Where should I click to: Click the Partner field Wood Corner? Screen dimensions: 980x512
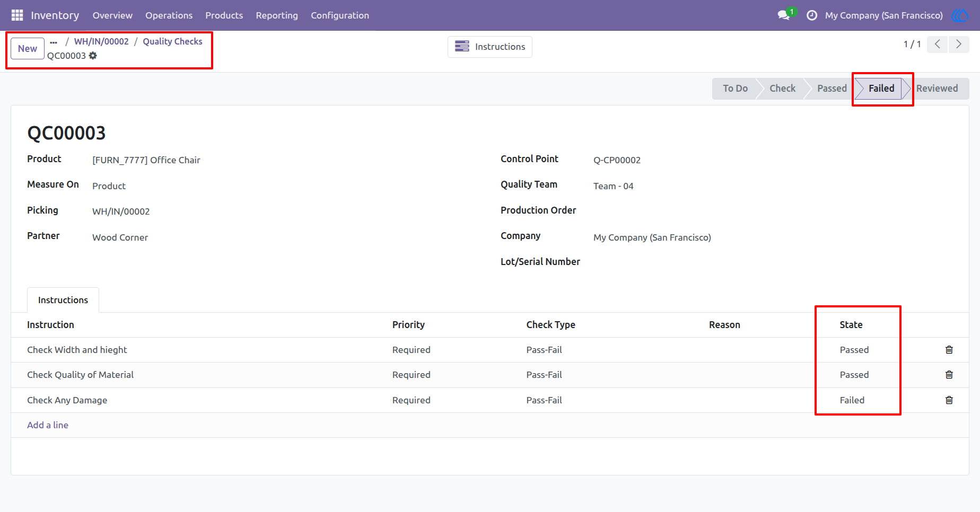click(120, 237)
